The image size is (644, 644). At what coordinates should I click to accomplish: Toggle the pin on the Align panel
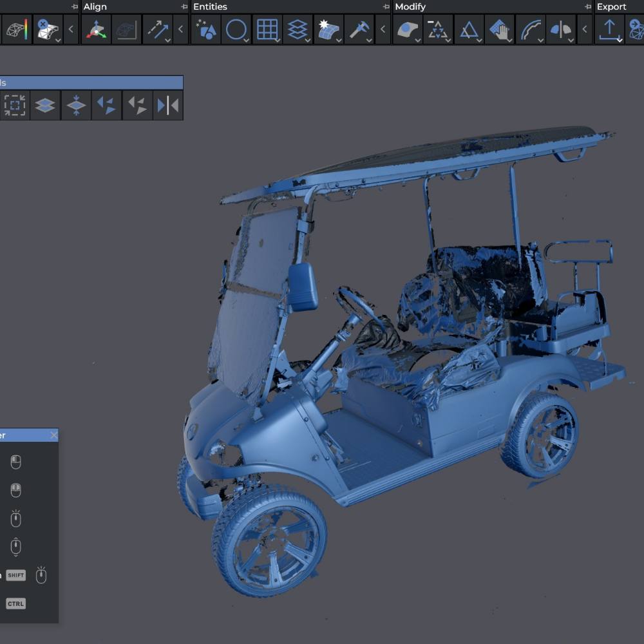(x=184, y=6)
